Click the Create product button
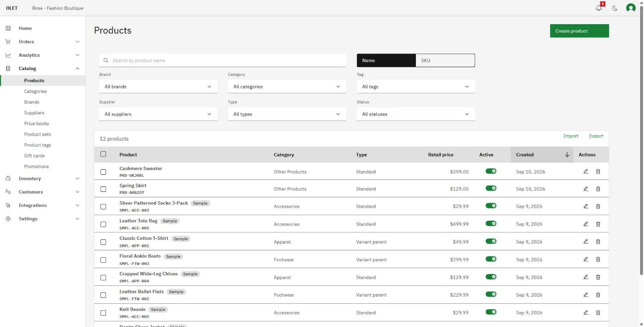644x327 pixels. (579, 31)
